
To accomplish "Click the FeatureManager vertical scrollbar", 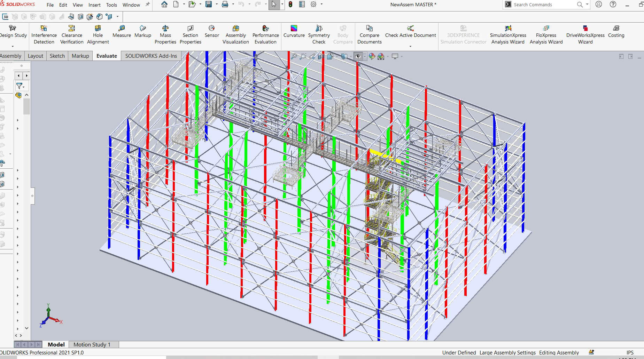I will tap(26, 106).
